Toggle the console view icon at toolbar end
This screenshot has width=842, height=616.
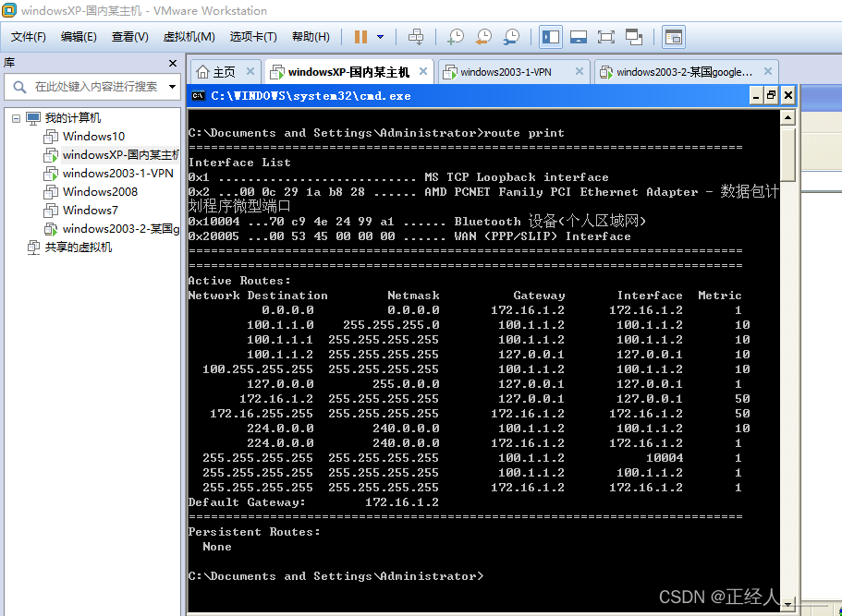[674, 37]
